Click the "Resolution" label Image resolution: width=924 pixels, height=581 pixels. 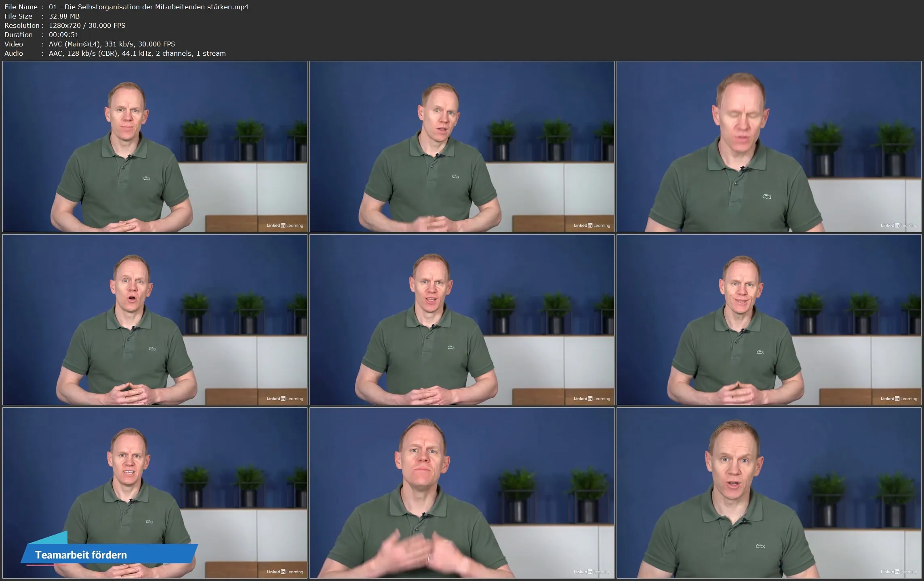[x=22, y=25]
